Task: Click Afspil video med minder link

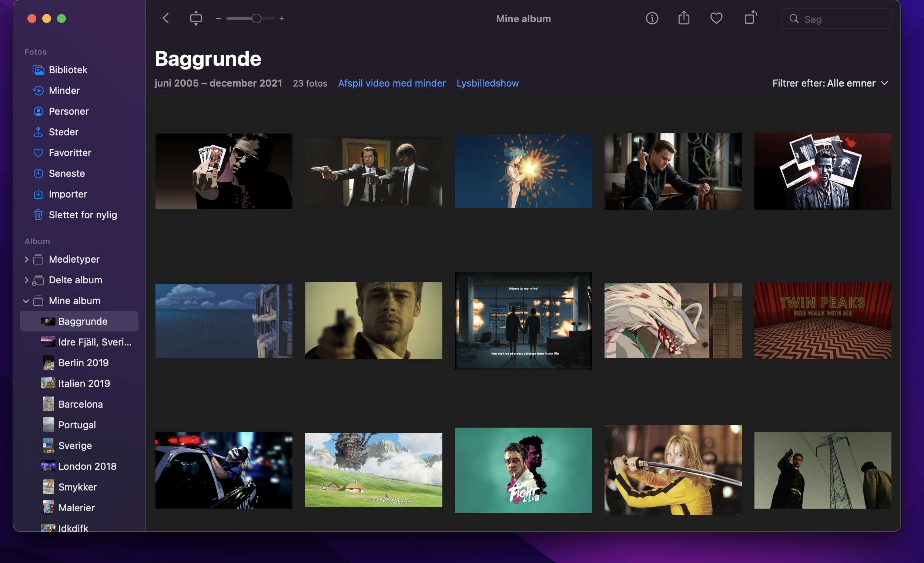Action: (x=392, y=83)
